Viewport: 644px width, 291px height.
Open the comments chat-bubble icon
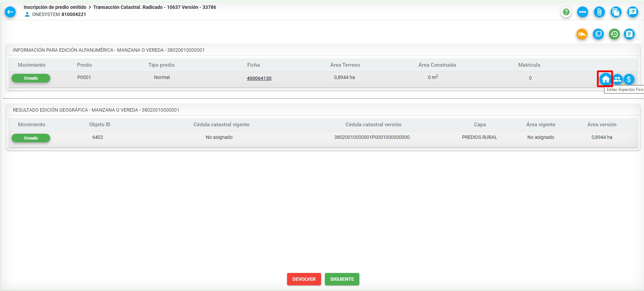pos(632,12)
